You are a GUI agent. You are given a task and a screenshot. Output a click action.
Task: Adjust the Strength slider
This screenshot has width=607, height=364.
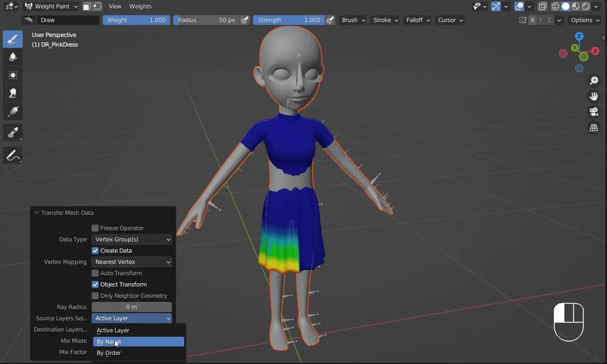point(288,20)
